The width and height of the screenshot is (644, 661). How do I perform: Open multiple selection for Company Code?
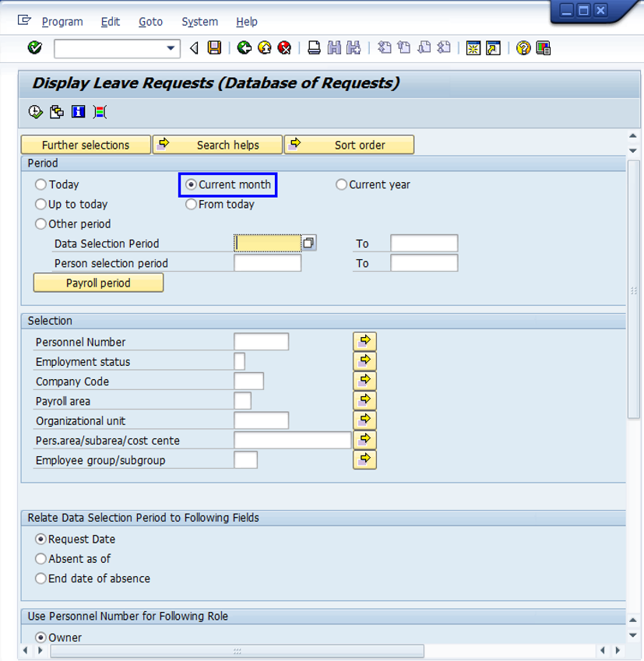tap(364, 381)
